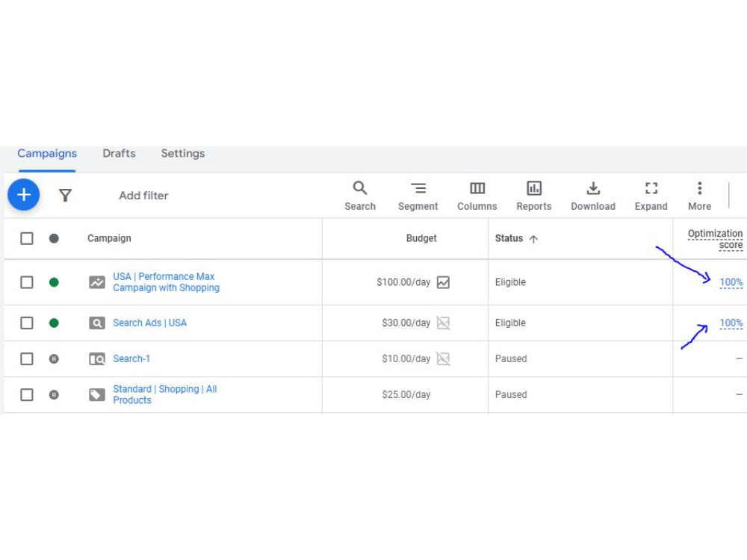Check the box for Search Ads | USA
Image resolution: width=747 pixels, height=560 pixels.
point(27,323)
